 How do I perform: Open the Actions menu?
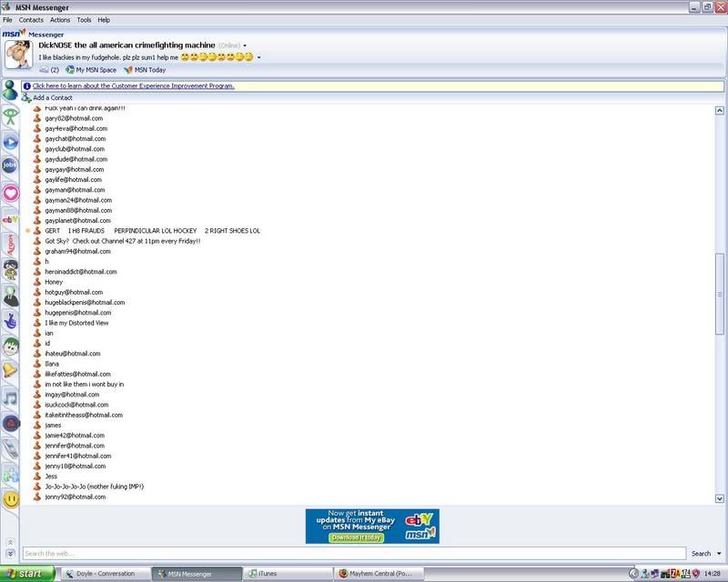(60, 20)
